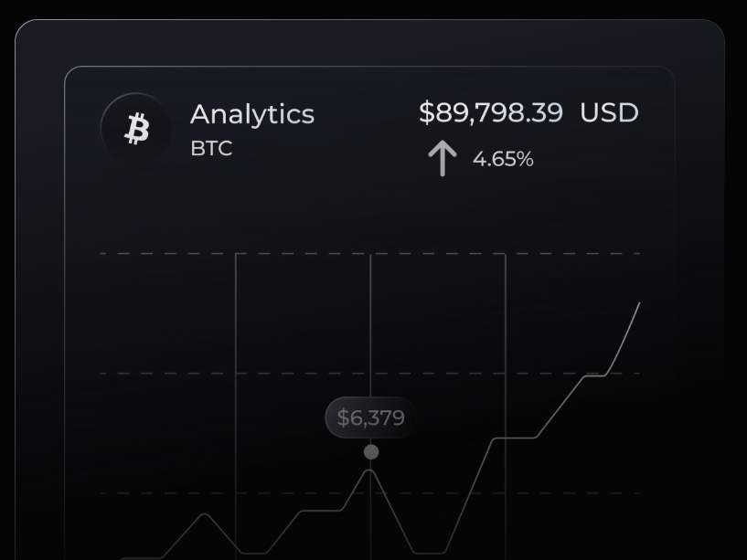The image size is (747, 560).
Task: Enable the 4.65% percentage change display
Action: (x=503, y=159)
